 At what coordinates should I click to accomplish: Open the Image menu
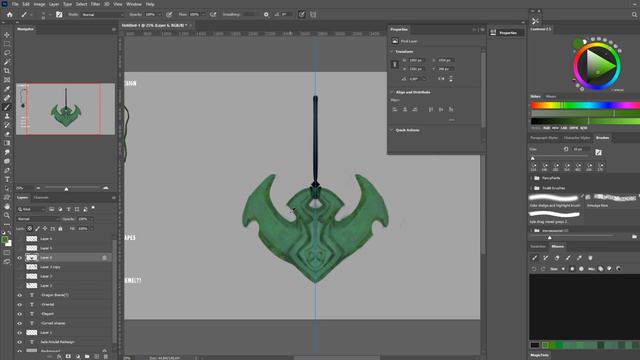click(39, 4)
